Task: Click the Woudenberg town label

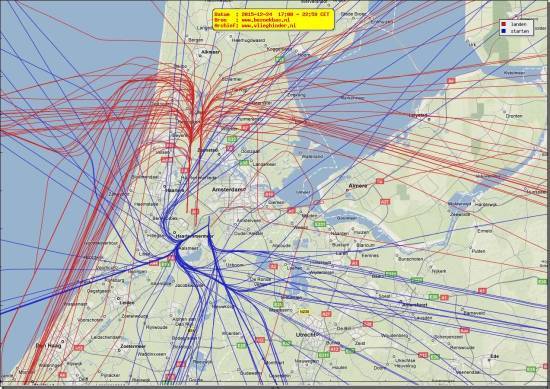Action: click(394, 336)
